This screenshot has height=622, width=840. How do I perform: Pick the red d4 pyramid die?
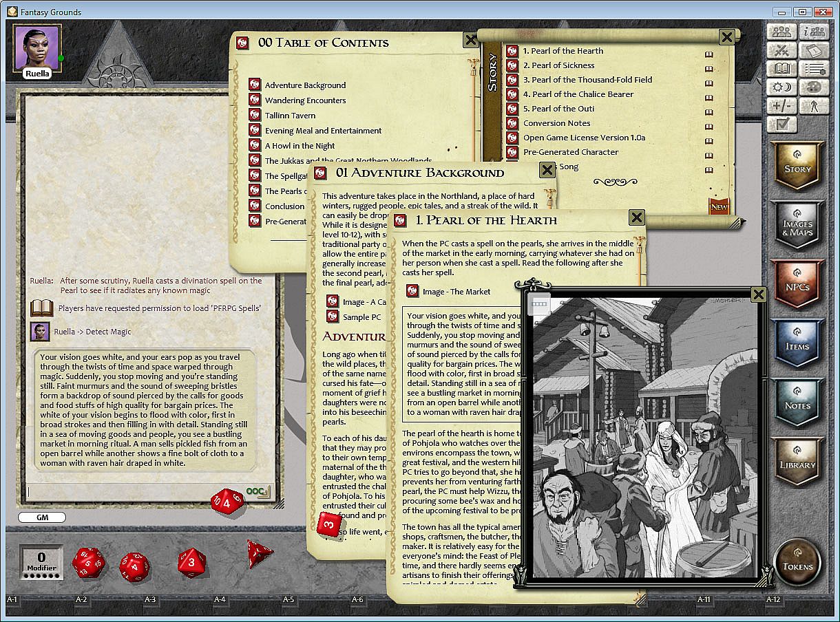pyautogui.click(x=259, y=554)
